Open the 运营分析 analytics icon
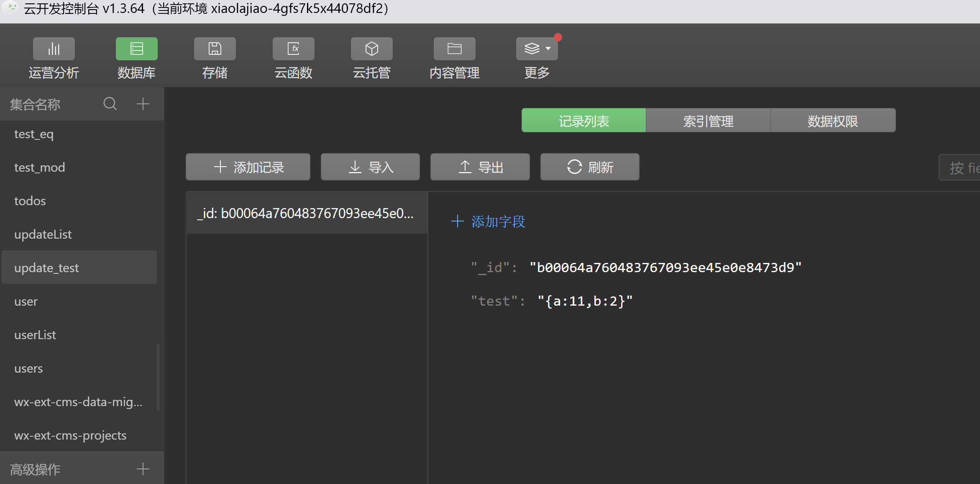The height and width of the screenshot is (484, 980). [54, 49]
